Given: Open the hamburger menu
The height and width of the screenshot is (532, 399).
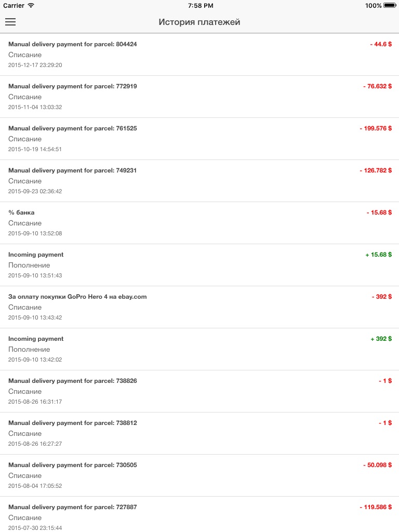Looking at the screenshot, I should [x=10, y=22].
